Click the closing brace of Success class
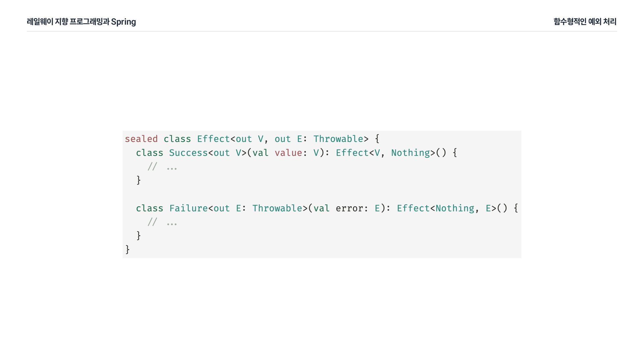644x362 pixels. (139, 180)
